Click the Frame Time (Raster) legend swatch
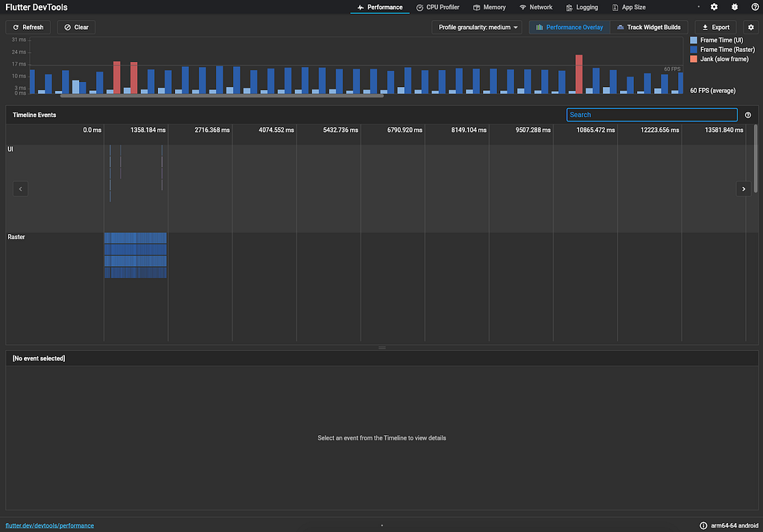 [x=694, y=50]
